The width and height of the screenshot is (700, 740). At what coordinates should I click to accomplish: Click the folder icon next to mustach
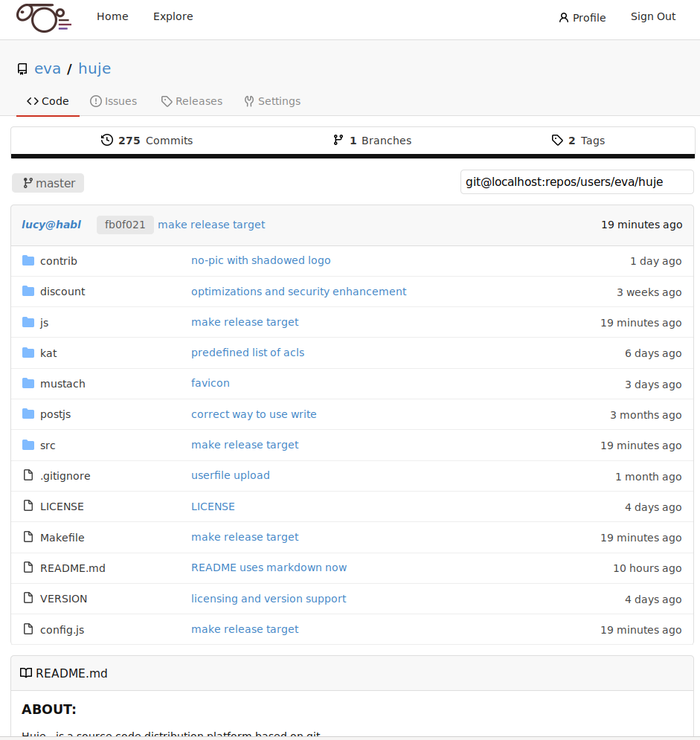click(x=28, y=384)
